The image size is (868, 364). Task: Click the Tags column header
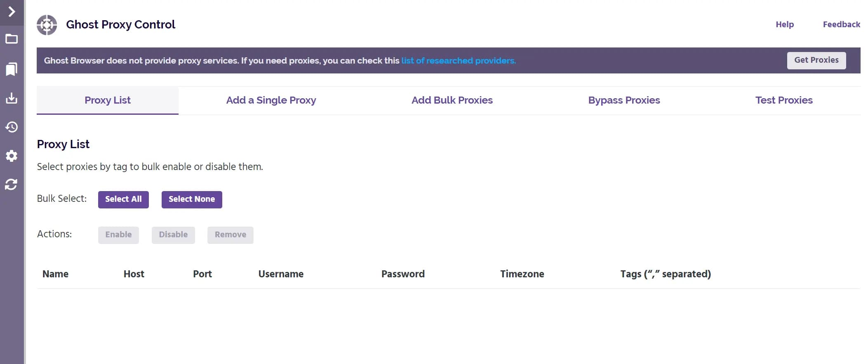point(666,274)
